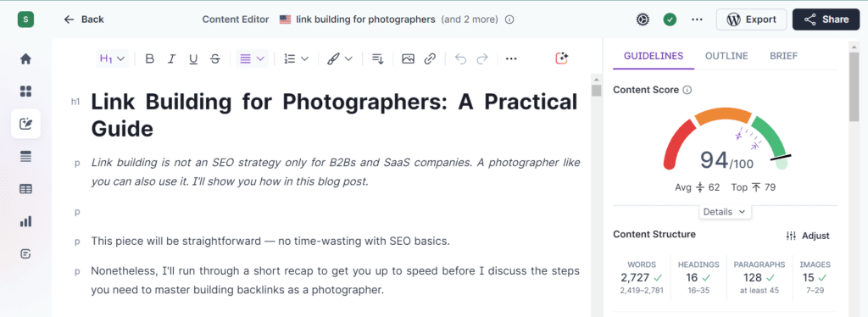Click the IMAGES 15 stat
The width and height of the screenshot is (868, 317).
point(815,278)
